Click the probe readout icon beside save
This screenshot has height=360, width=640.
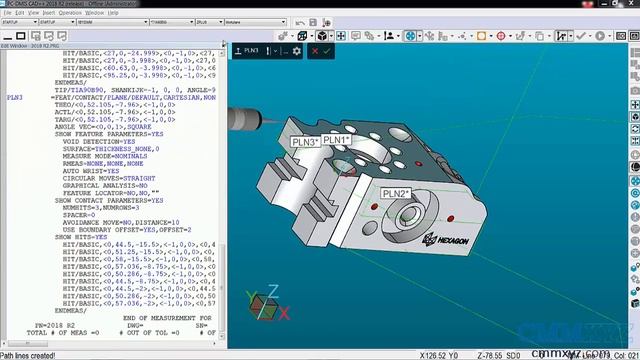[x=326, y=22]
